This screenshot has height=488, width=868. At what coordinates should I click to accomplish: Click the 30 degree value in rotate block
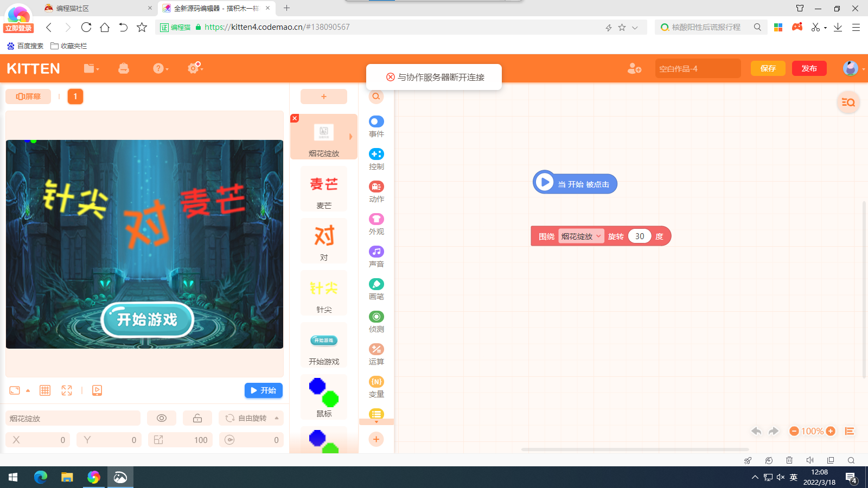(640, 236)
